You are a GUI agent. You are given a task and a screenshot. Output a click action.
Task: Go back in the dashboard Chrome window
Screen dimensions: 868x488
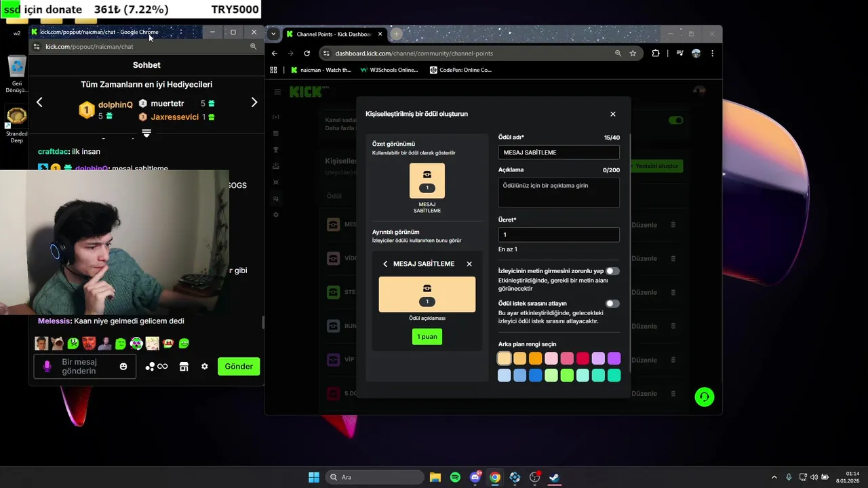coord(275,54)
